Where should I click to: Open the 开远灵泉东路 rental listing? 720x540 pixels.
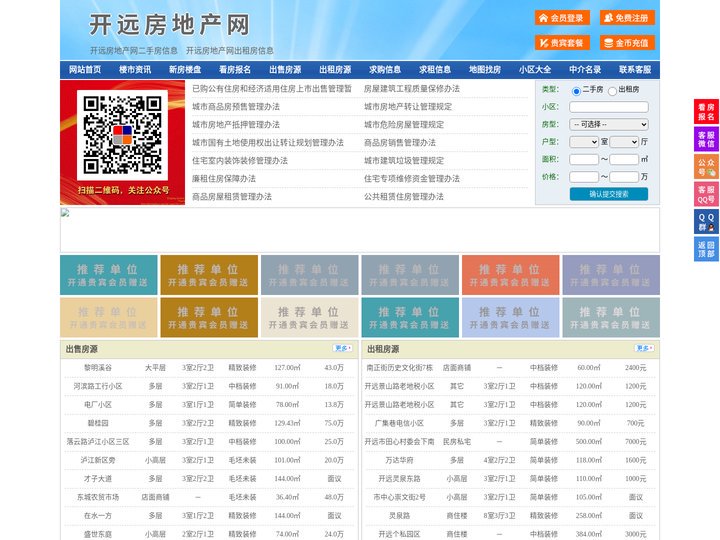tap(399, 478)
